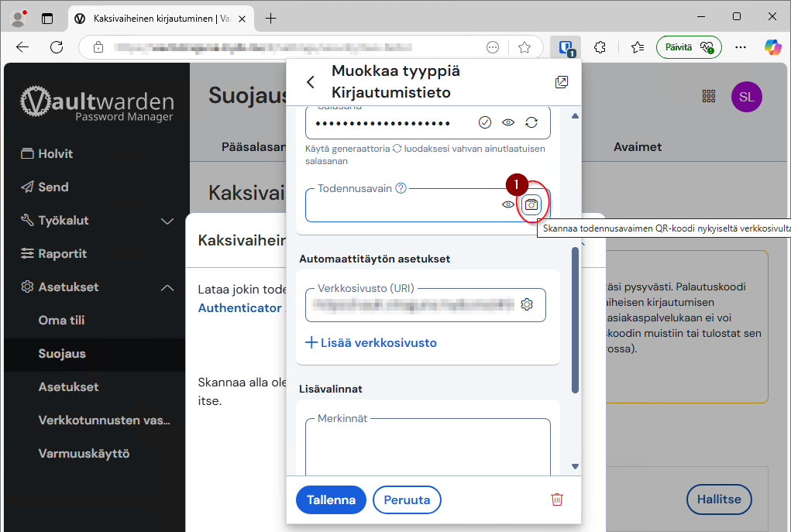Open browser settings and more menu

tap(741, 47)
